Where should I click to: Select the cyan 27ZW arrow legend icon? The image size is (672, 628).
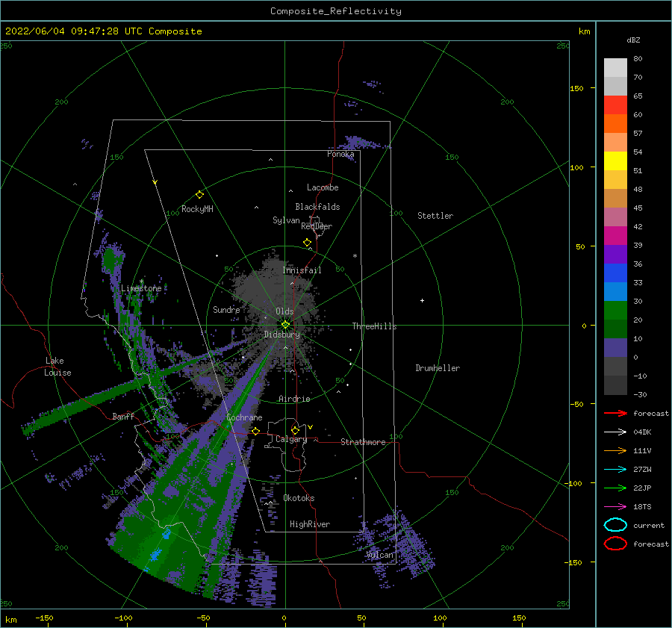click(615, 470)
